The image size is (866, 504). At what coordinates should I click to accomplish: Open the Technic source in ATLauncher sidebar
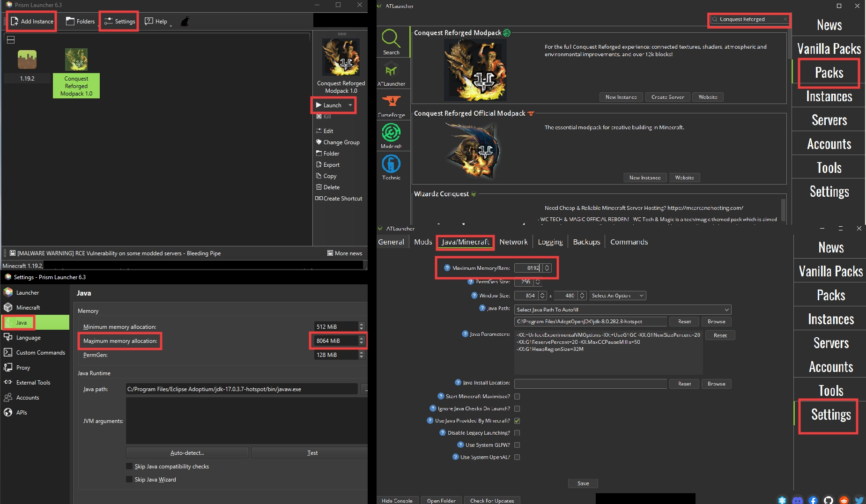(x=392, y=166)
